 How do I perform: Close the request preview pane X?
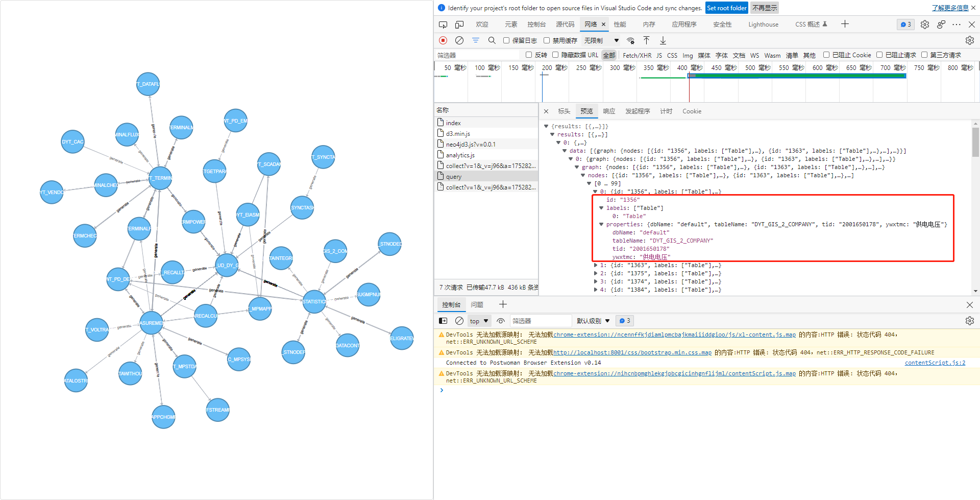point(546,111)
